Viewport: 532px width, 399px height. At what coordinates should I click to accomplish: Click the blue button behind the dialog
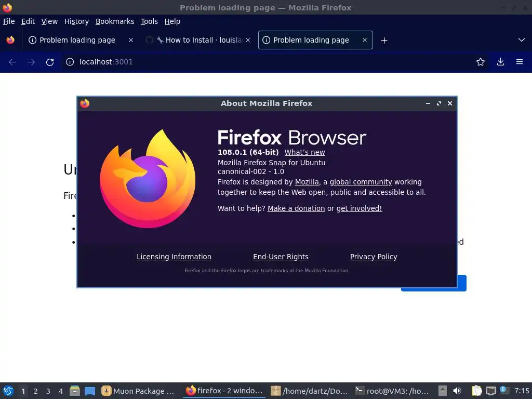click(462, 283)
